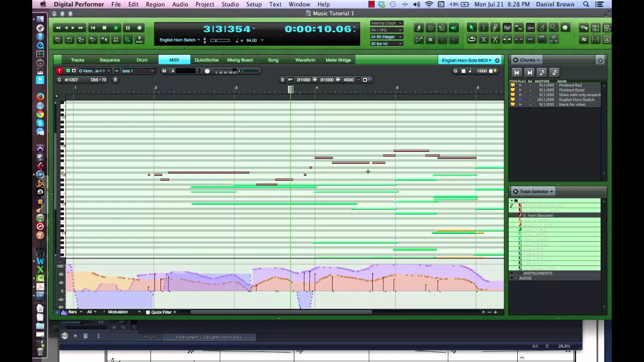Toggle the G grid snap button
The height and width of the screenshot is (362, 644).
(456, 71)
